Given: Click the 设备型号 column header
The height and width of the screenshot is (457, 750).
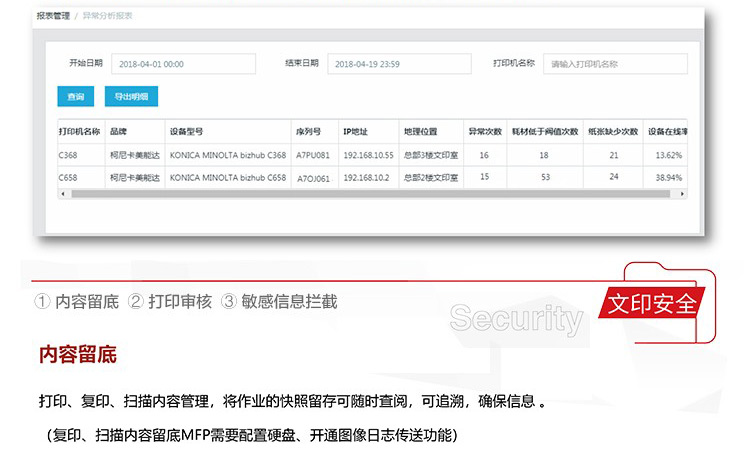Looking at the screenshot, I should [187, 131].
